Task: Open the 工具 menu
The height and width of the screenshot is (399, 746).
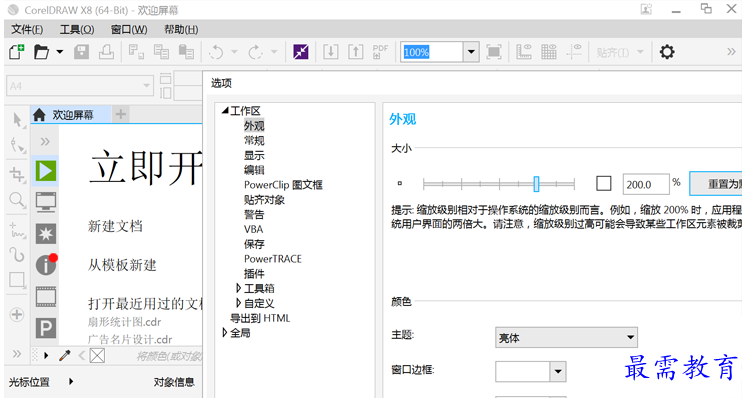Action: coord(77,29)
